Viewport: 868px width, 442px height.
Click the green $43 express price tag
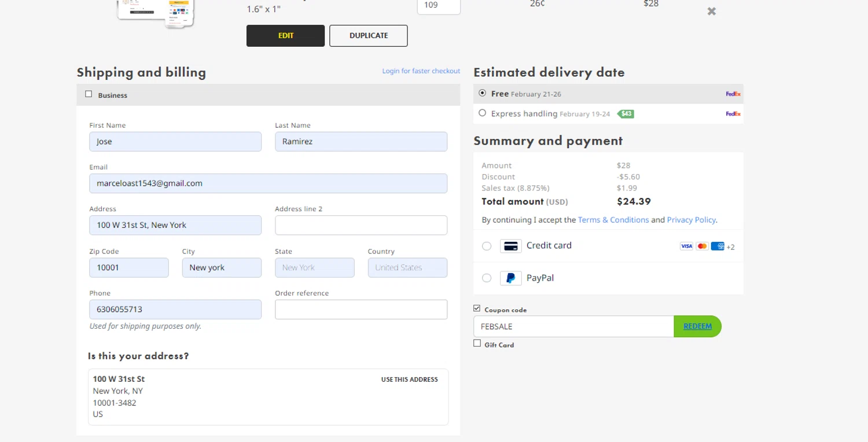[x=626, y=114]
